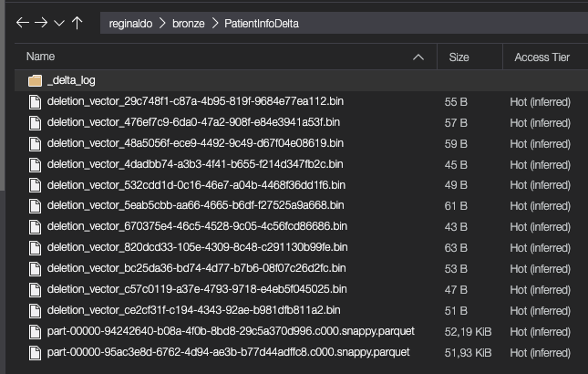Click file icon of deletion_vector_bc25da36
Viewport: 588px width, 374px height.
36,269
